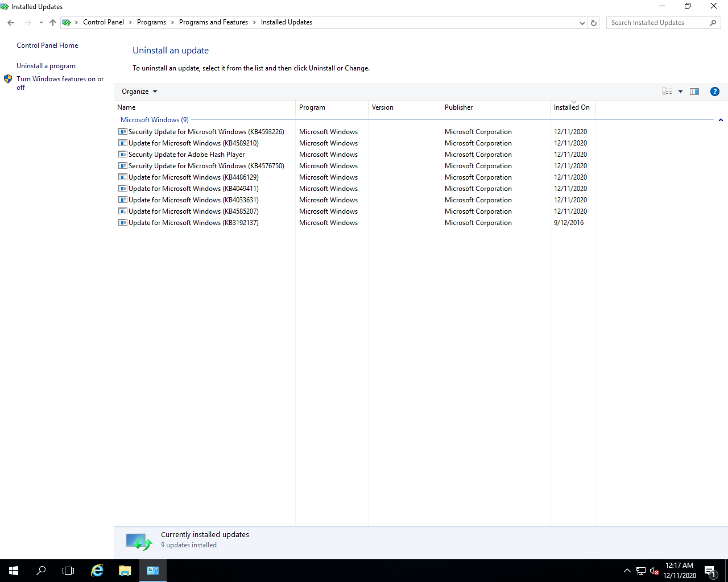Click the Control Panel taskbar button
This screenshot has height=582, width=728.
click(153, 571)
